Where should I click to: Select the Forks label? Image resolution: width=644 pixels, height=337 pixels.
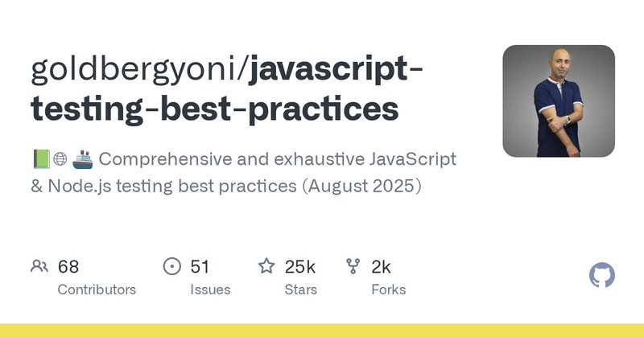coord(389,290)
